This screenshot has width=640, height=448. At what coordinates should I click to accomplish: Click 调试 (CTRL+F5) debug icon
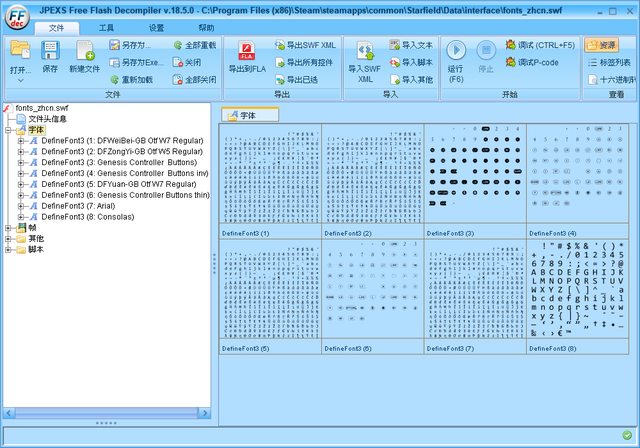tap(511, 45)
